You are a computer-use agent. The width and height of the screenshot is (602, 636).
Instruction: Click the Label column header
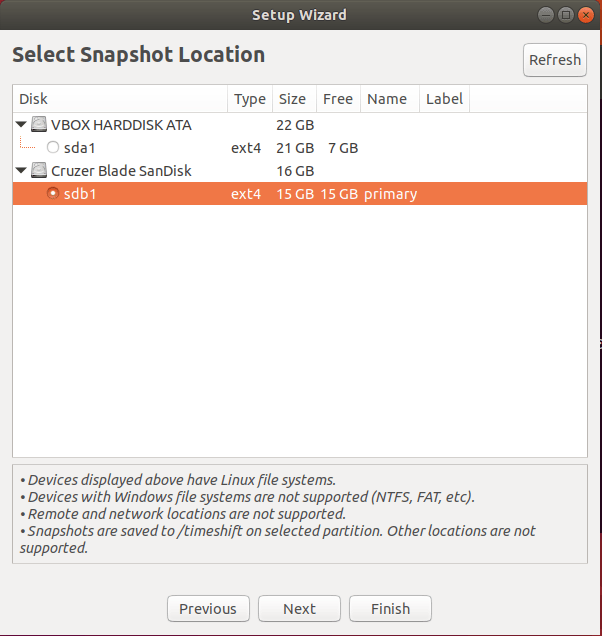[x=444, y=99]
